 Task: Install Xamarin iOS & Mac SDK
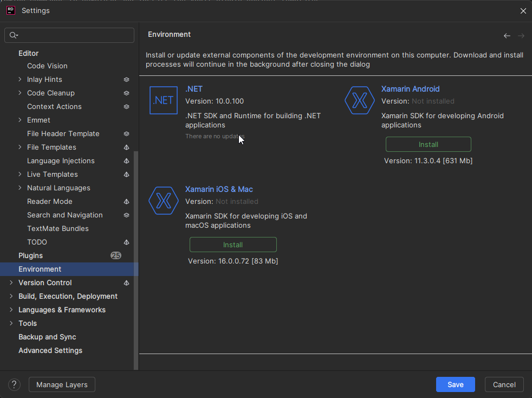pyautogui.click(x=233, y=245)
